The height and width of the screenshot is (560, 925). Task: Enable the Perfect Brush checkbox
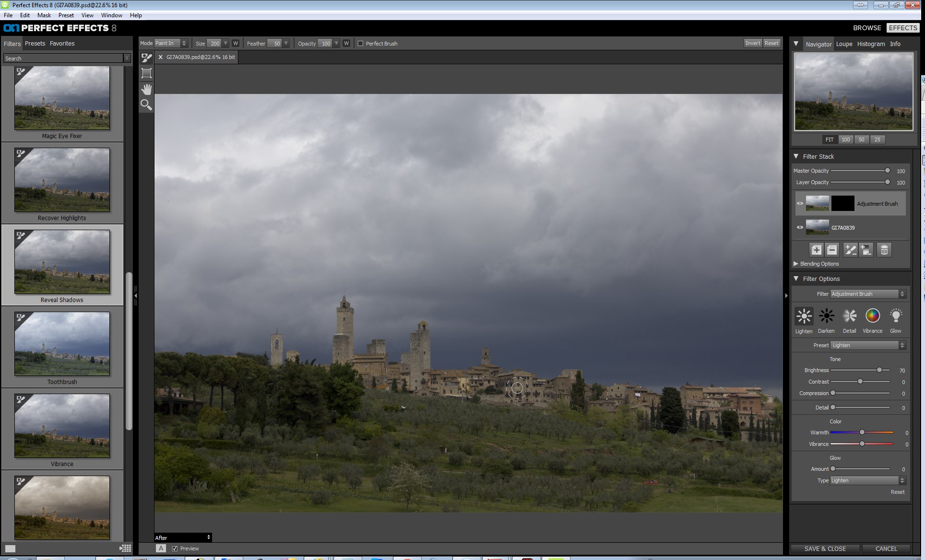pyautogui.click(x=361, y=44)
